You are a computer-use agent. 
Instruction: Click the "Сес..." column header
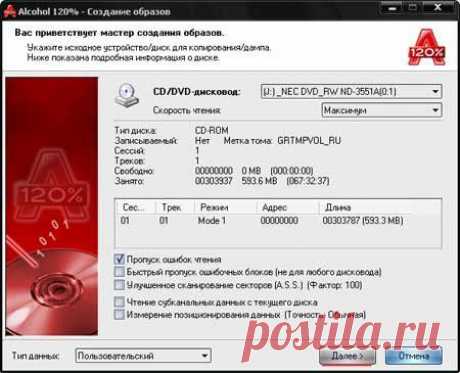pos(136,207)
